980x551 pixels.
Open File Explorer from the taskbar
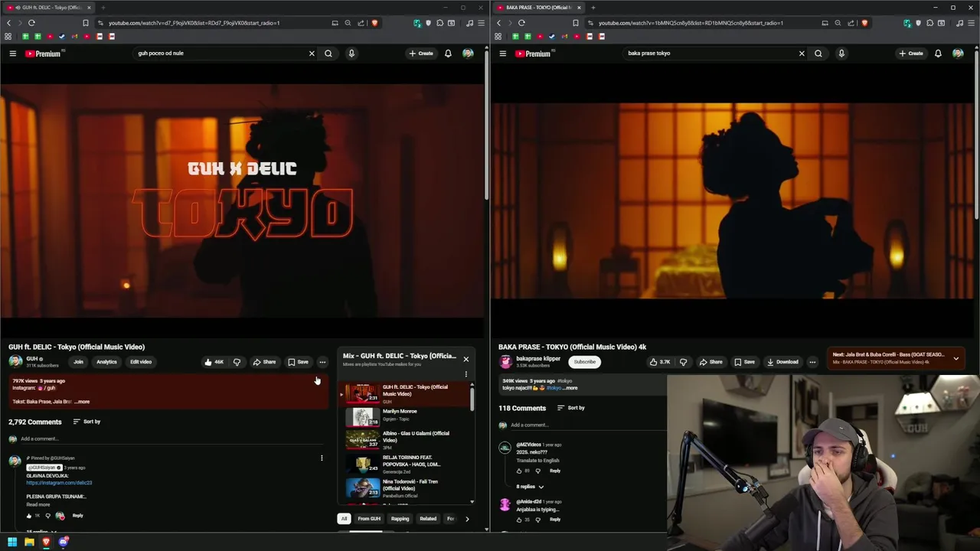29,542
